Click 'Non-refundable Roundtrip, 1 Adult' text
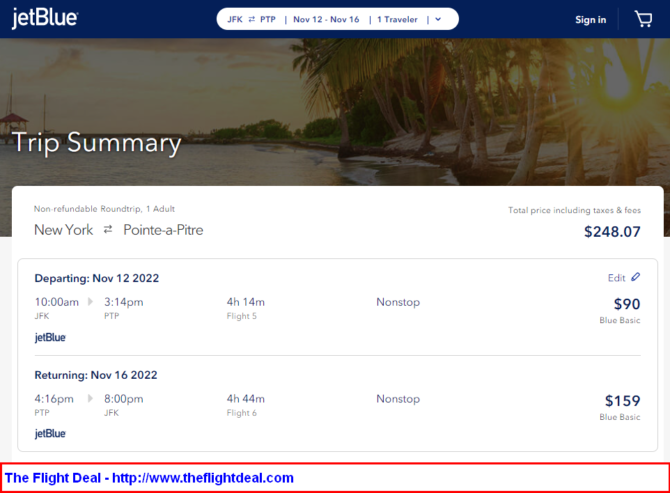The height and width of the screenshot is (493, 670). [104, 209]
